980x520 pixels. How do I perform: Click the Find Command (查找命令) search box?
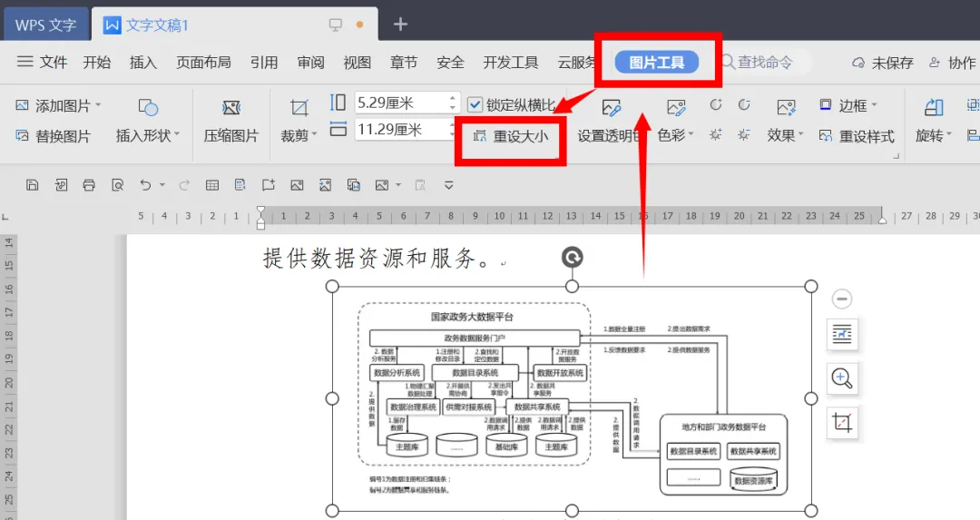pos(764,62)
